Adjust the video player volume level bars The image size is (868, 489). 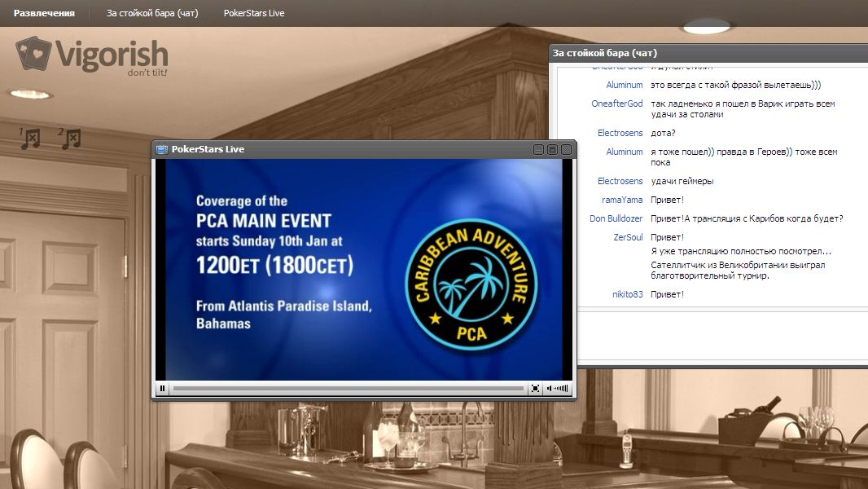click(x=561, y=389)
